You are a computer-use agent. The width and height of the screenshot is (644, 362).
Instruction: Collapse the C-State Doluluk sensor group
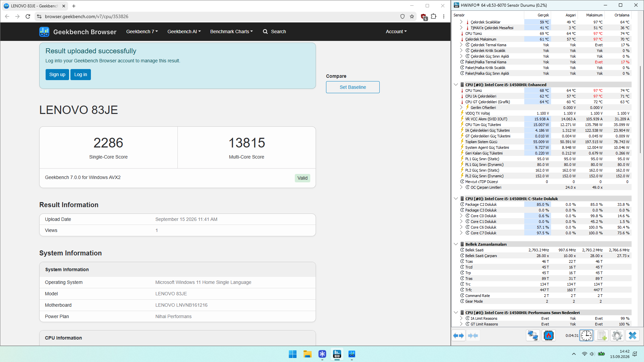click(456, 199)
